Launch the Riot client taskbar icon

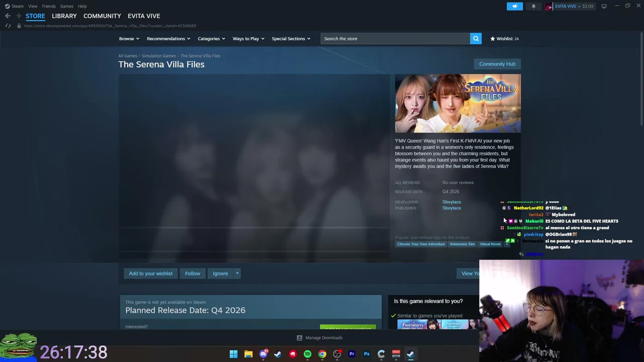point(293,354)
